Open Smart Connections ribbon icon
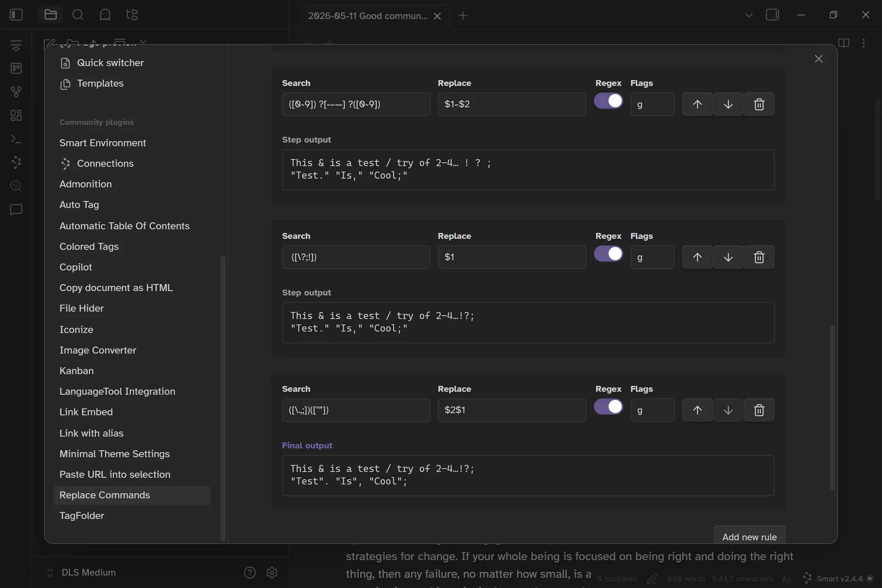The width and height of the screenshot is (882, 588). click(16, 162)
